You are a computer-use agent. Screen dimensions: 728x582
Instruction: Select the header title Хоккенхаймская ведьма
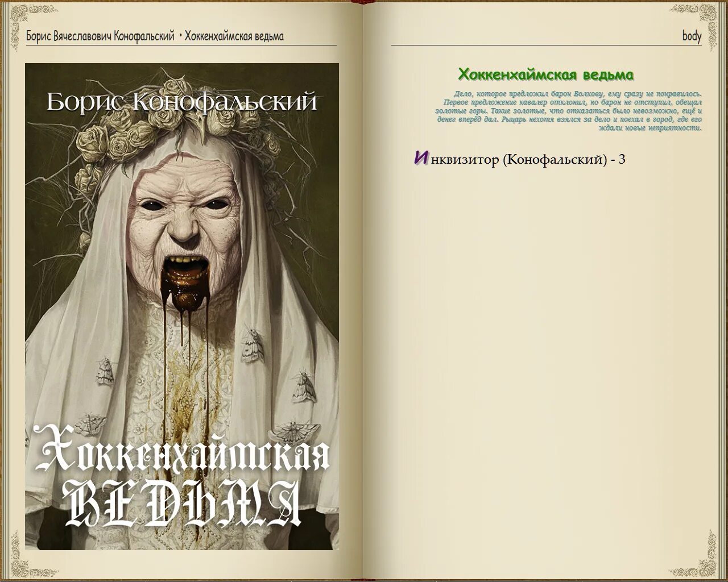click(234, 36)
